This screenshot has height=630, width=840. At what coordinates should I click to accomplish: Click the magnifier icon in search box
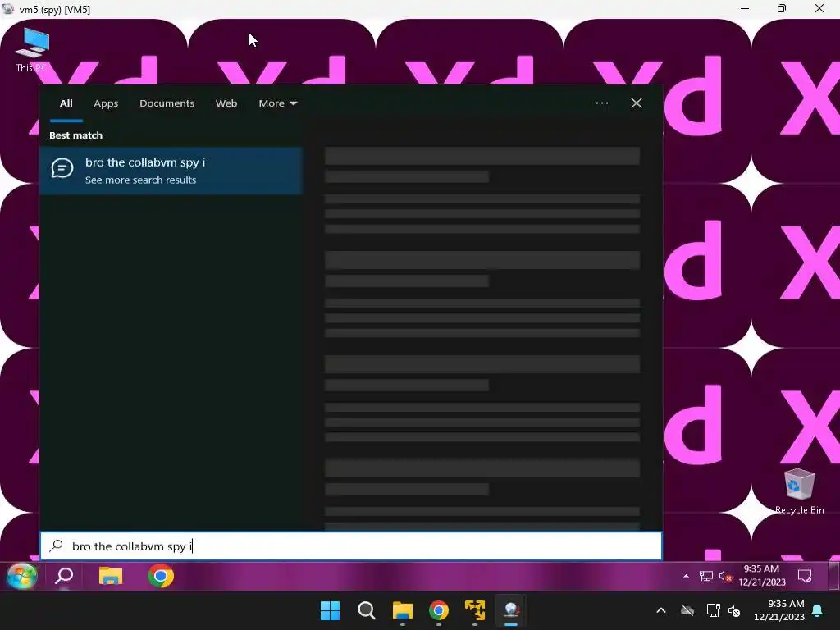57,546
